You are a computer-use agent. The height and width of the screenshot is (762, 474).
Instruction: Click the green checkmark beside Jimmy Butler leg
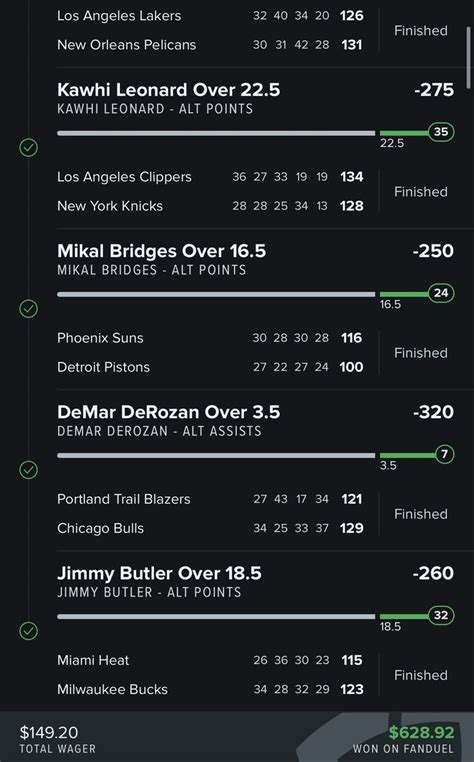(29, 631)
